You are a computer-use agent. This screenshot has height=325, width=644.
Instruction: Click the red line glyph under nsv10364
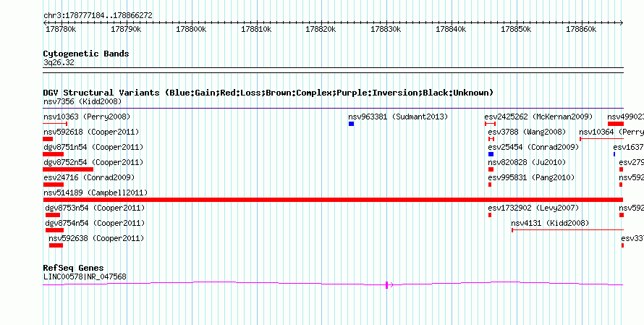point(601,139)
